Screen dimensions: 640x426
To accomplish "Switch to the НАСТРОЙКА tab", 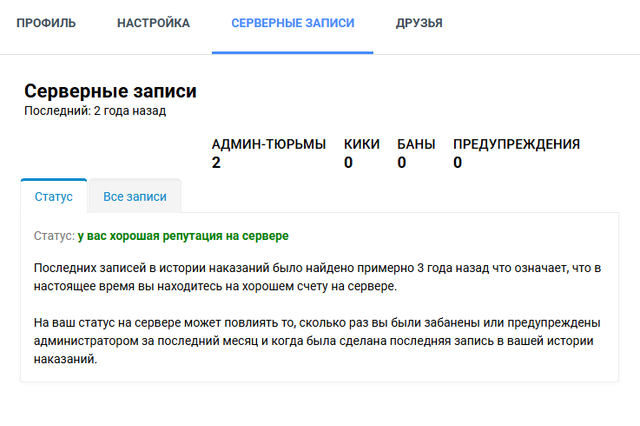I will pos(153,23).
